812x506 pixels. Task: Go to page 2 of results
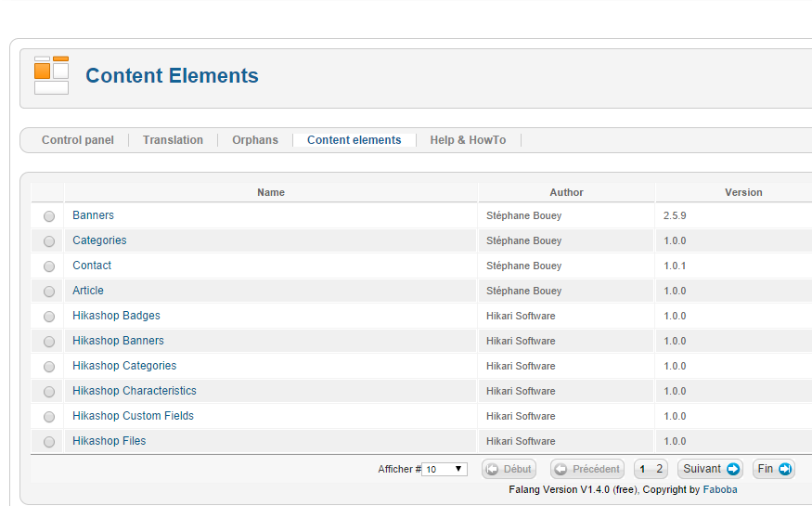[x=659, y=470]
